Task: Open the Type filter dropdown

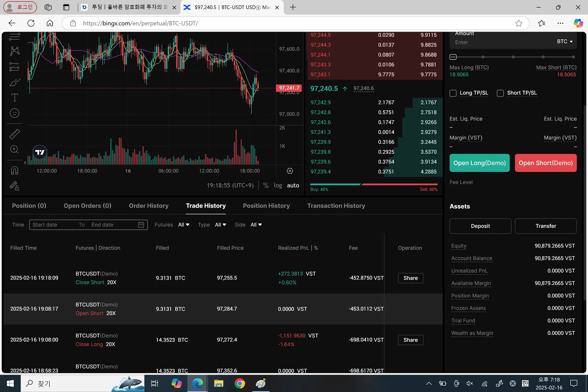Action: 221,225
